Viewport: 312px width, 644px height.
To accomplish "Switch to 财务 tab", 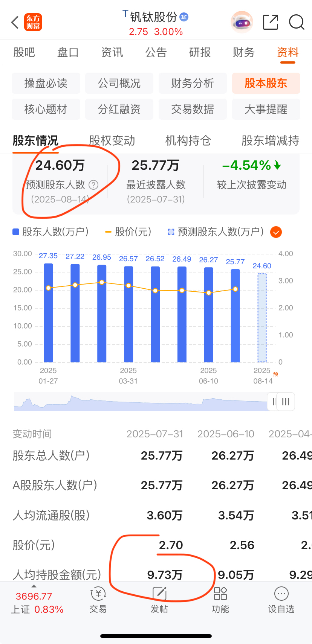I will [x=244, y=52].
